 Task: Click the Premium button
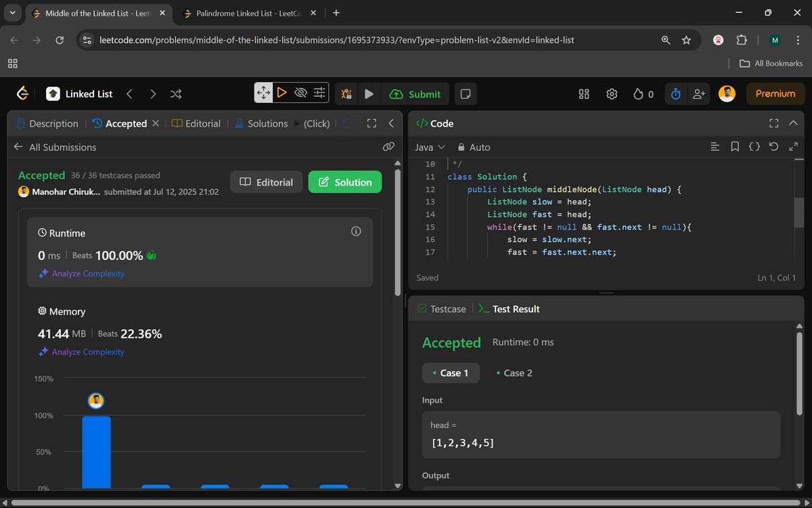coord(775,94)
